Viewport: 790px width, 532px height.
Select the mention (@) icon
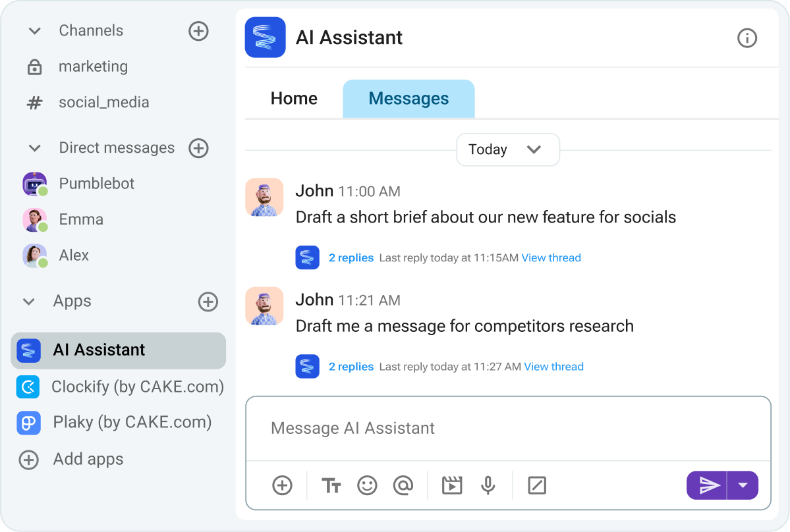[x=403, y=485]
